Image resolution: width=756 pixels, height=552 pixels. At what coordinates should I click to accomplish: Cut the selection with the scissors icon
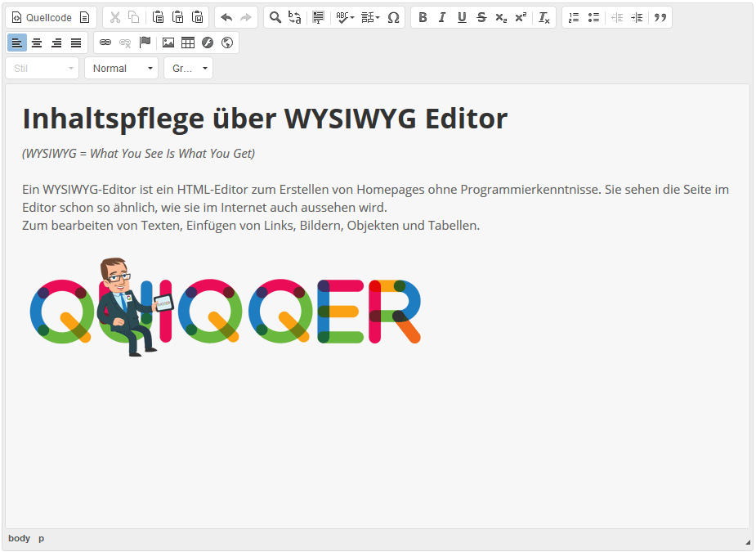[x=114, y=18]
